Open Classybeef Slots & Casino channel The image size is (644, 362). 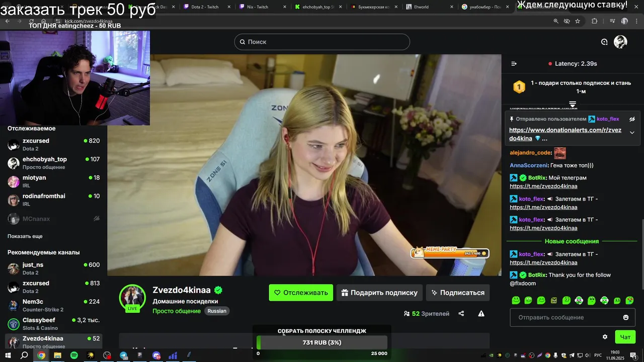[53, 323]
